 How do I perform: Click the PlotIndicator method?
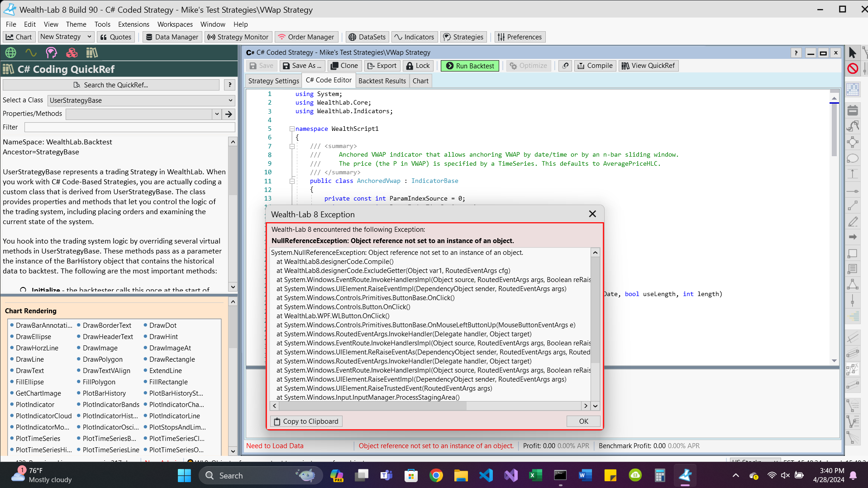click(35, 405)
